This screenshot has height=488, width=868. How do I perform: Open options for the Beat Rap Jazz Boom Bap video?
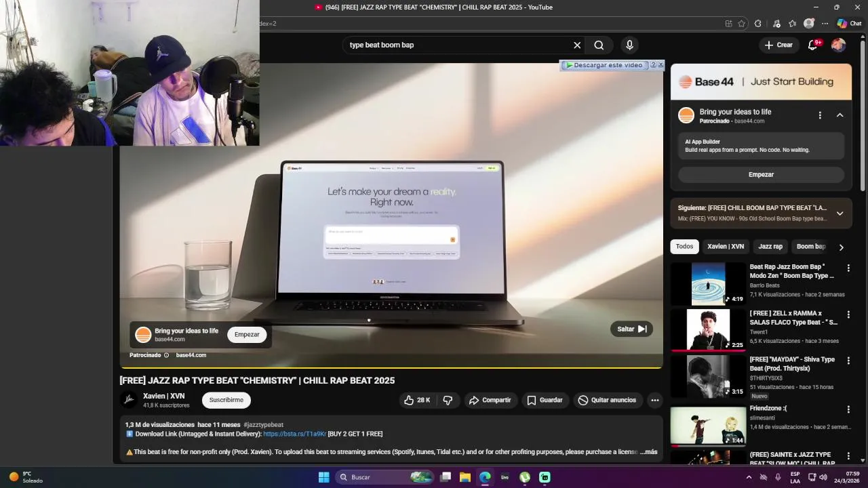tap(848, 268)
